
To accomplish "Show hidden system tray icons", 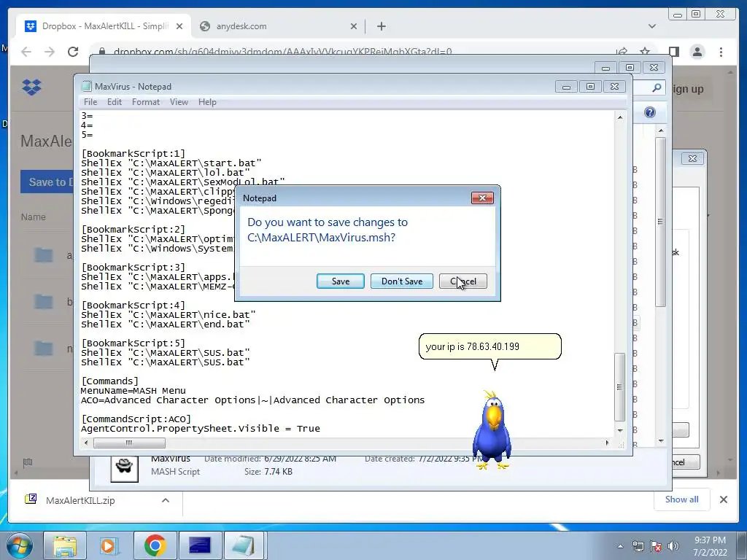I will pyautogui.click(x=620, y=546).
